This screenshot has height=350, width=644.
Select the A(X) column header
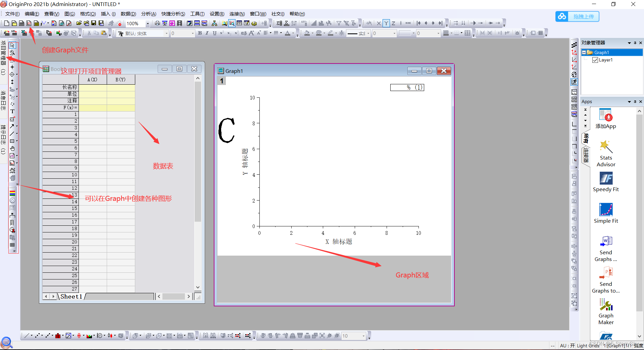93,80
